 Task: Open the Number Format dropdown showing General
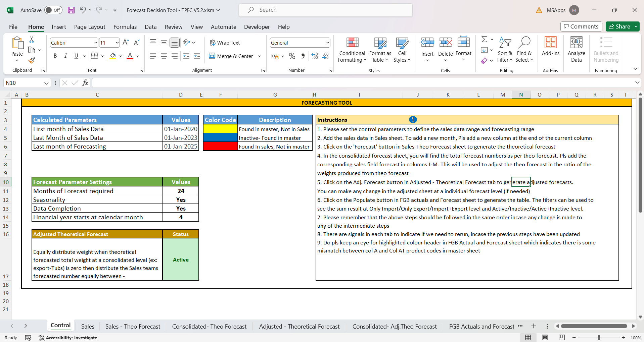pyautogui.click(x=327, y=43)
